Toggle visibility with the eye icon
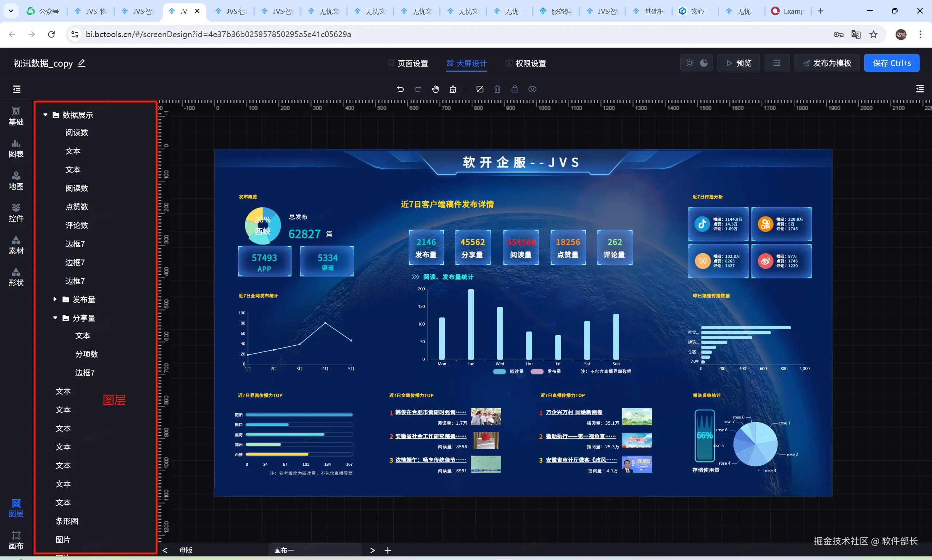Screen dimensions: 932x560 [532, 89]
